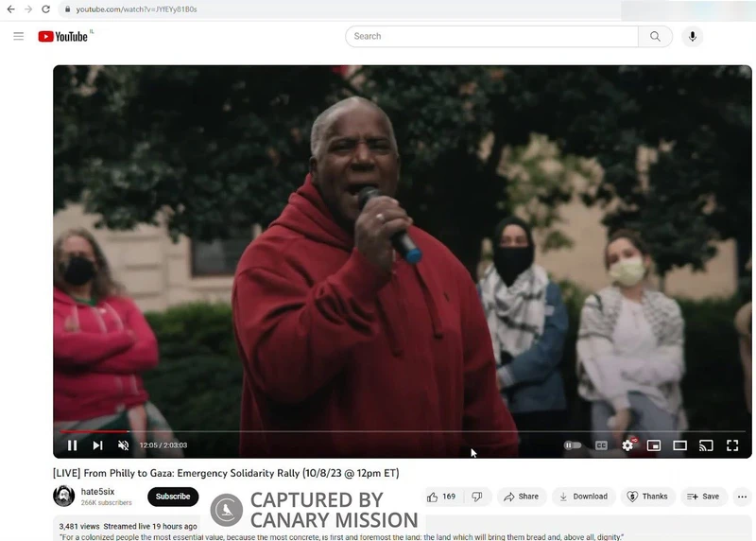The height and width of the screenshot is (541, 756).
Task: Open video settings gear menu
Action: pos(627,445)
